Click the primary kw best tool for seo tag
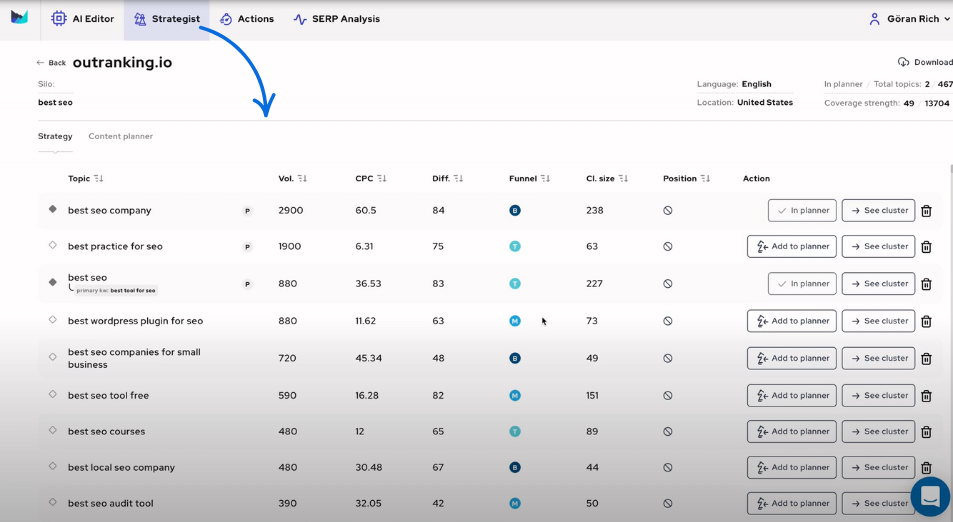This screenshot has width=953, height=522. point(115,290)
